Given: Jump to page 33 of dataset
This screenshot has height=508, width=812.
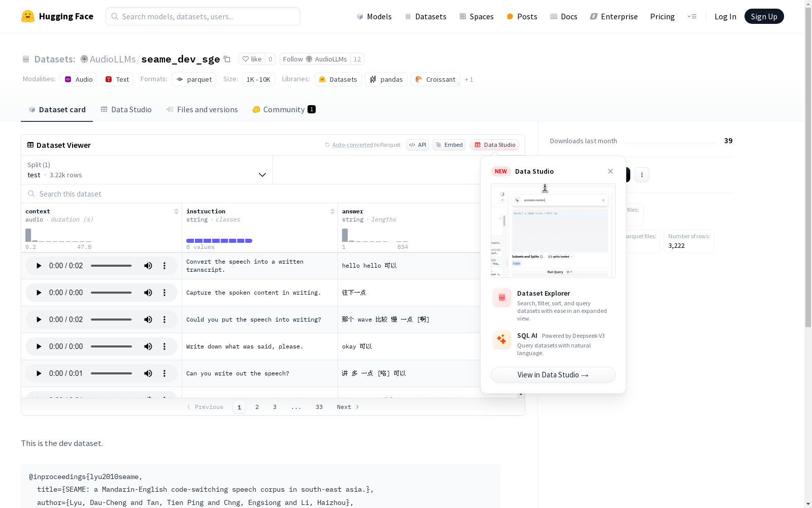Looking at the screenshot, I should click(319, 407).
